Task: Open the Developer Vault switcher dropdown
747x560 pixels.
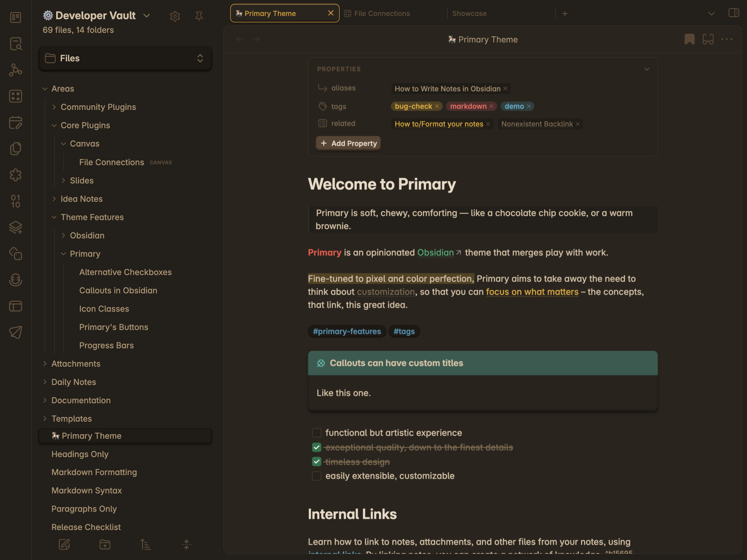Action: click(147, 15)
